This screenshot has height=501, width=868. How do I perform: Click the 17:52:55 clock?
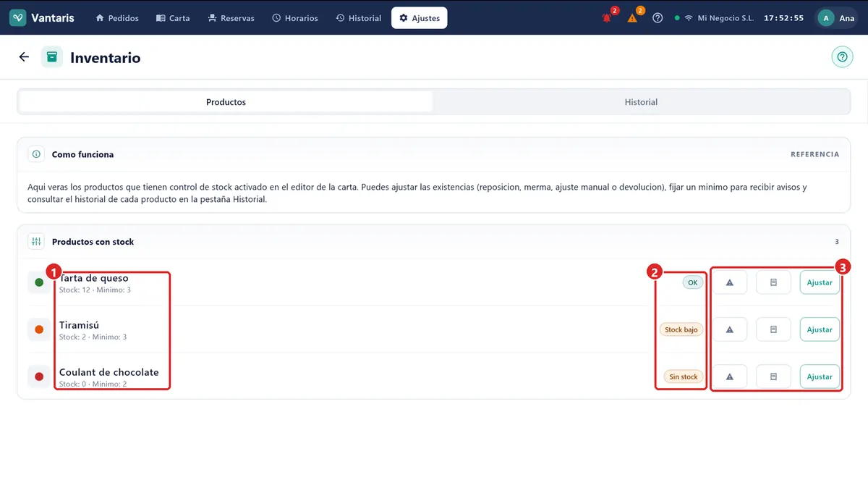click(x=783, y=18)
